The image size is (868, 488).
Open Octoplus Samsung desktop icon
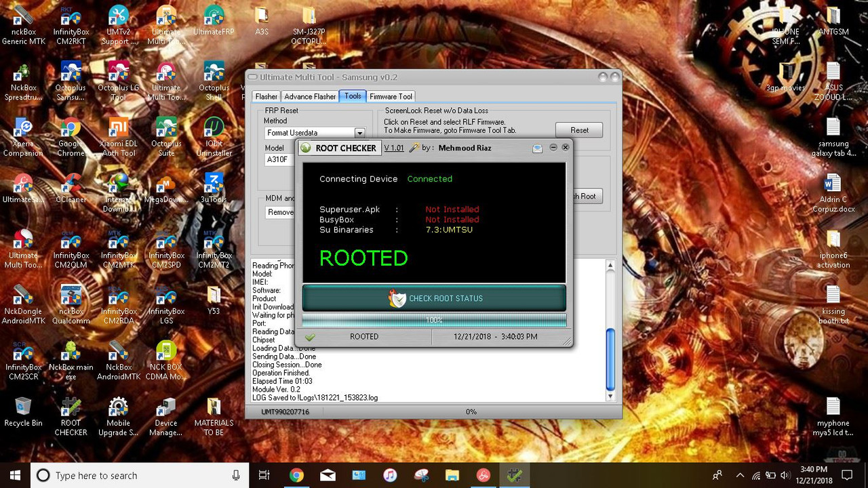pos(71,81)
